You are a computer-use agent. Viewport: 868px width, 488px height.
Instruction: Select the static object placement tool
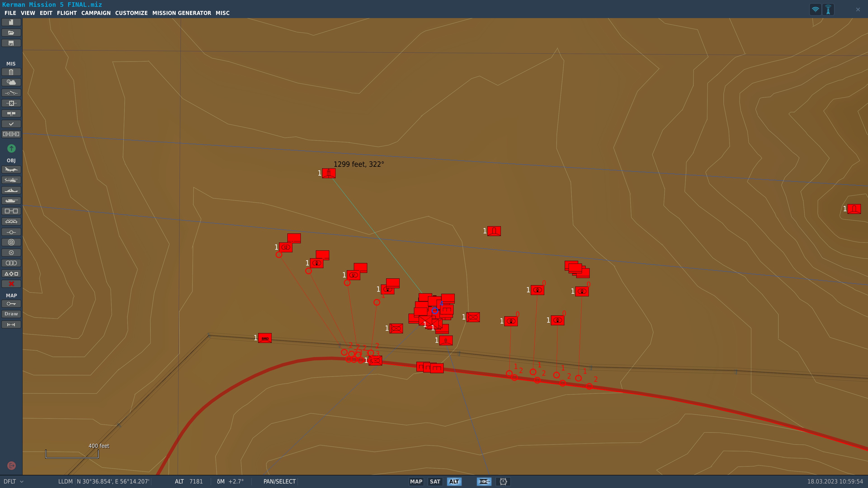coord(11,211)
